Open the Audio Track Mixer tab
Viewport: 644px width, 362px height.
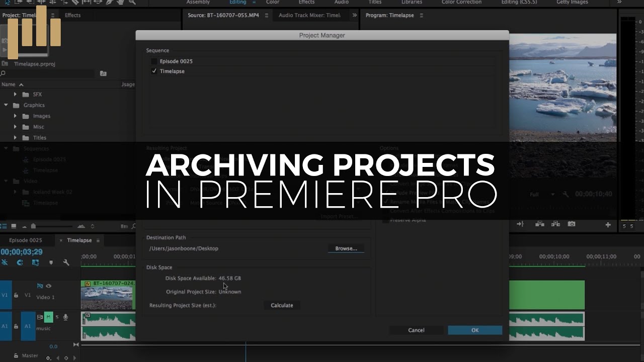tap(309, 15)
